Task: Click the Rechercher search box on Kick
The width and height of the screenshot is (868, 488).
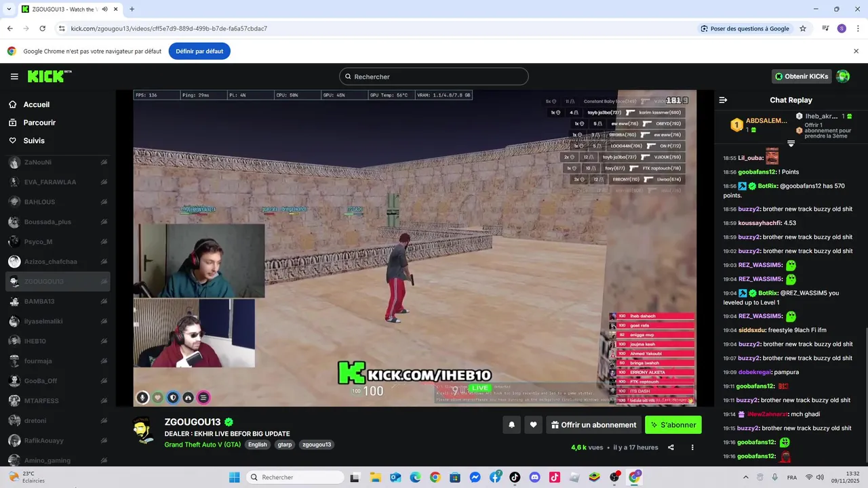Action: [x=434, y=77]
